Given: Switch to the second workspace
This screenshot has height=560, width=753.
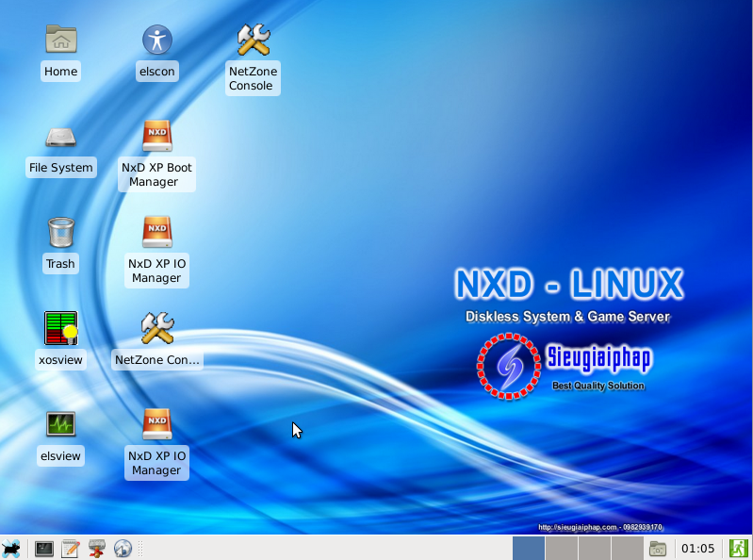Looking at the screenshot, I should (x=562, y=549).
